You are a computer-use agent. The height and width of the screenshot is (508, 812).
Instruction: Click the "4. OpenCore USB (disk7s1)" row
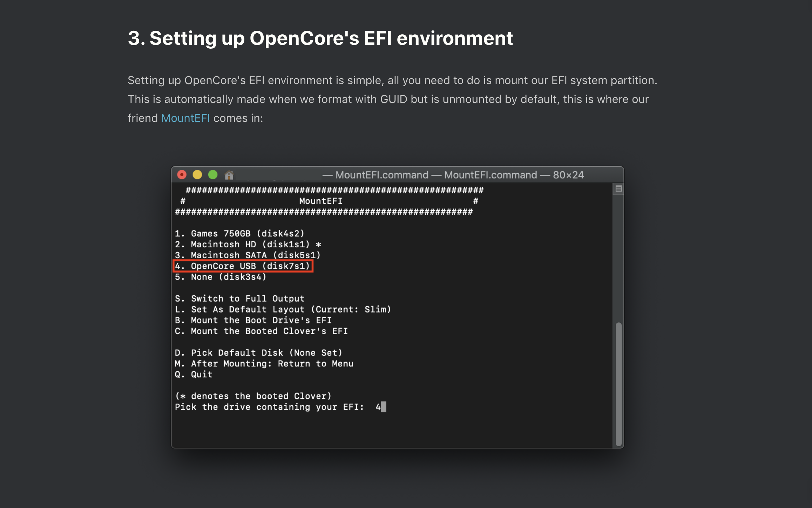point(243,266)
